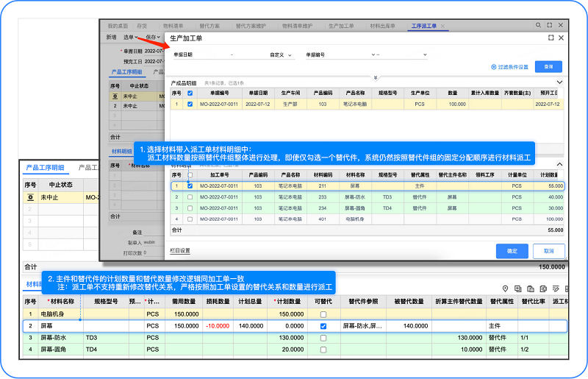Open the 保存 dropdown menu

click(153, 37)
